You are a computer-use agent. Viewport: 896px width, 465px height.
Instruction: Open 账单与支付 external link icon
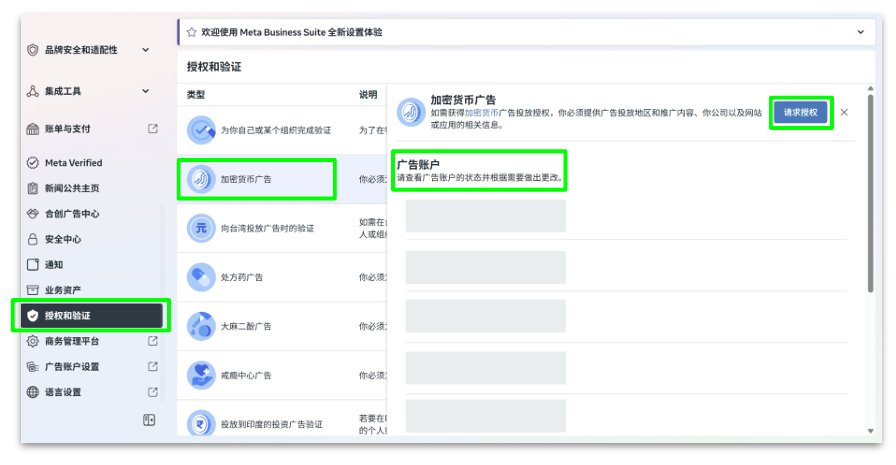153,129
